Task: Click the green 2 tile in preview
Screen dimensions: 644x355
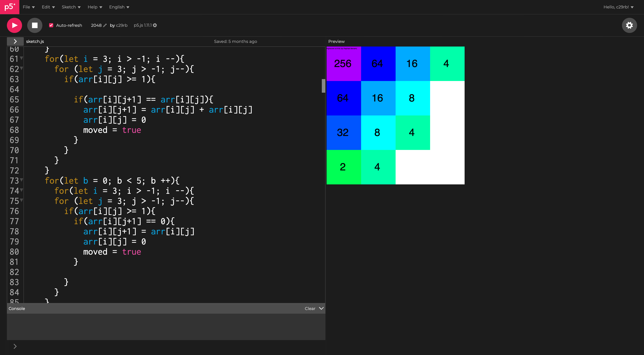Action: tap(343, 167)
